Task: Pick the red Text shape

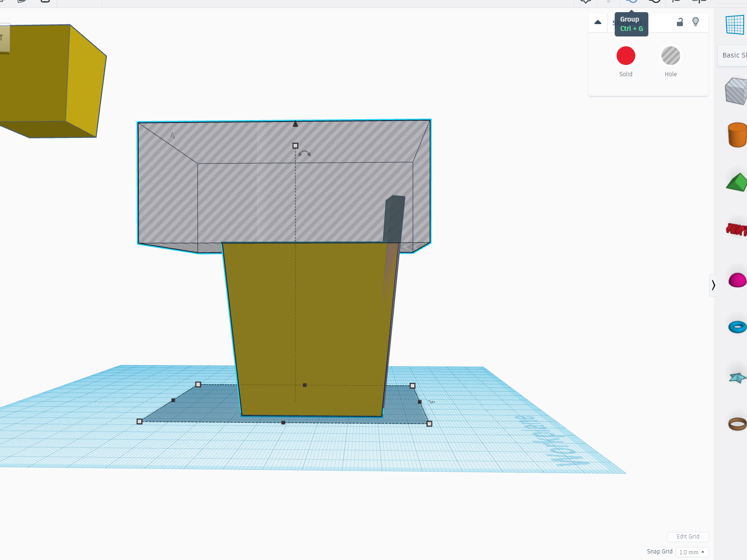Action: [737, 229]
